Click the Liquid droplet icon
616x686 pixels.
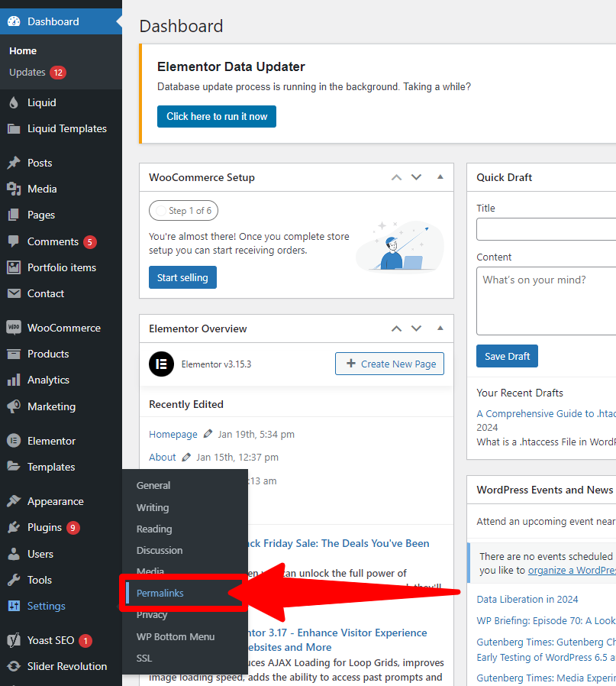click(14, 102)
